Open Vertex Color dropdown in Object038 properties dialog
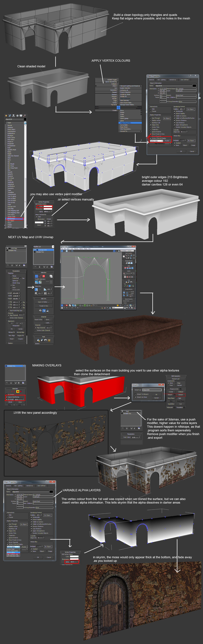Image resolution: width=203 pixels, height=644 pixels. 156,141
